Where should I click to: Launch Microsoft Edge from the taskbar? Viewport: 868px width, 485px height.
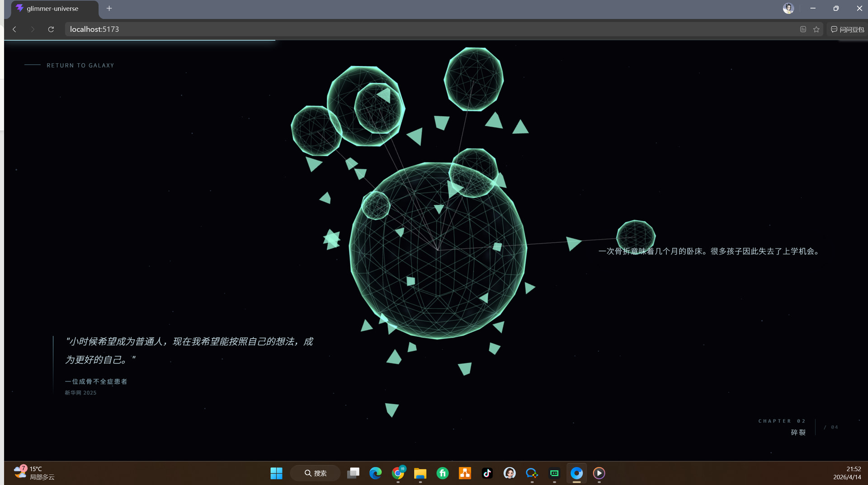pyautogui.click(x=375, y=473)
